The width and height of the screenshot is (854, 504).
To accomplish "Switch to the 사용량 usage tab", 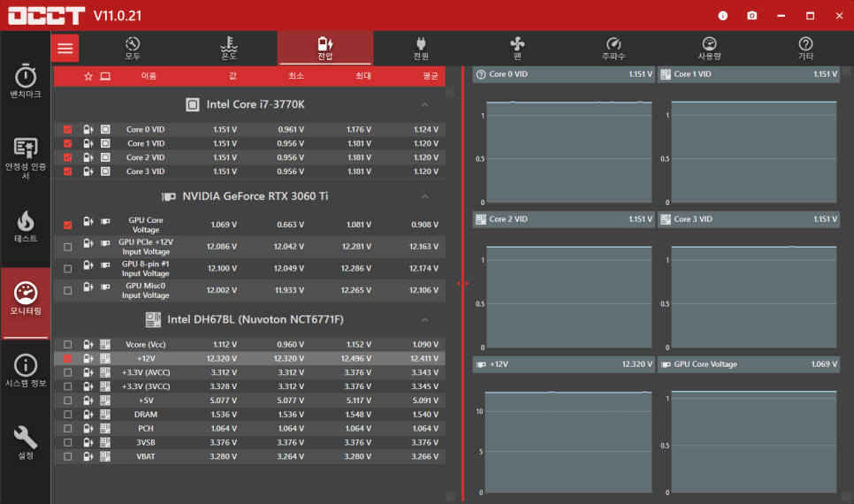I will (x=709, y=48).
